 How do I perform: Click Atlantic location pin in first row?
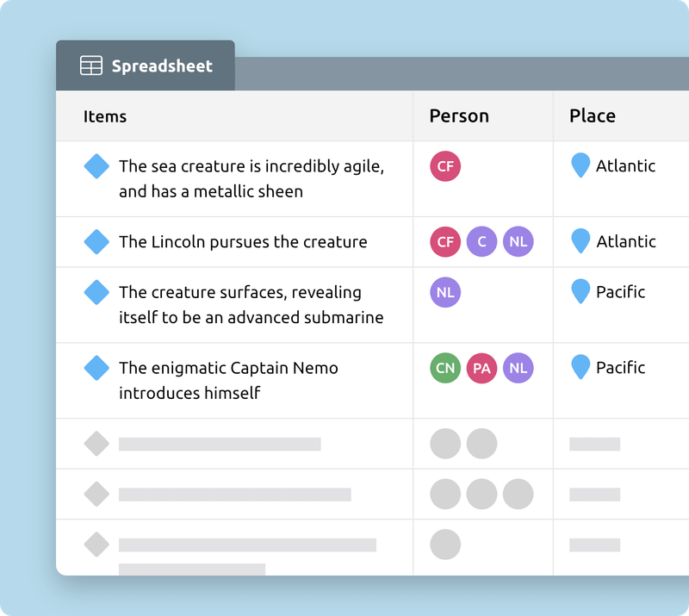[x=581, y=165]
